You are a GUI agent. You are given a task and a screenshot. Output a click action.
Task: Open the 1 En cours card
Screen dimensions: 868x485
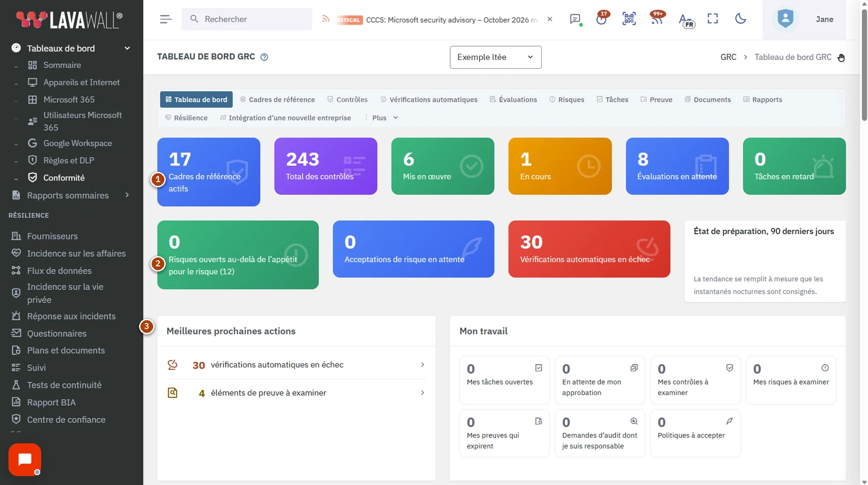click(x=560, y=166)
